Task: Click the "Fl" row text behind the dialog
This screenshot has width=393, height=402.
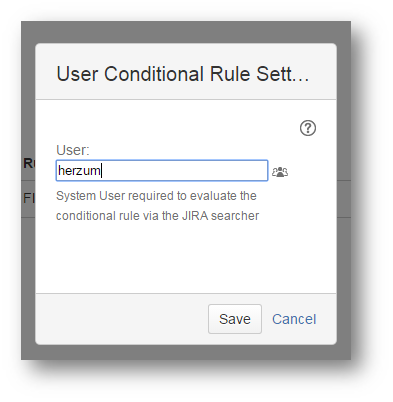Action: (x=29, y=199)
